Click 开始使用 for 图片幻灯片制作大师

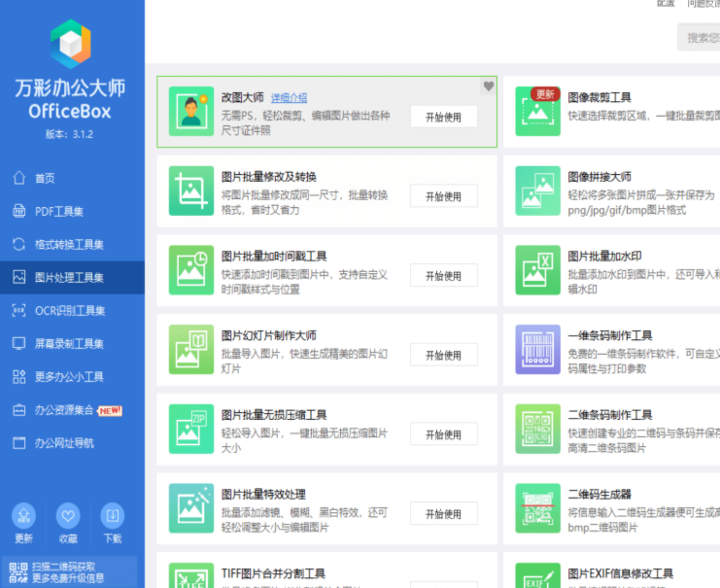pos(444,355)
